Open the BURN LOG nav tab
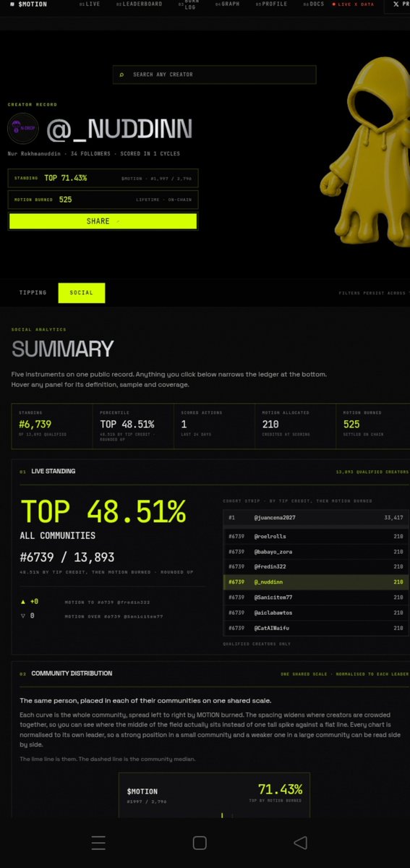The height and width of the screenshot is (868, 410). (x=189, y=4)
